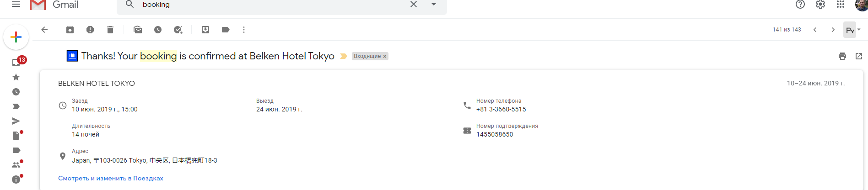Archive this booking email

pos(70,30)
